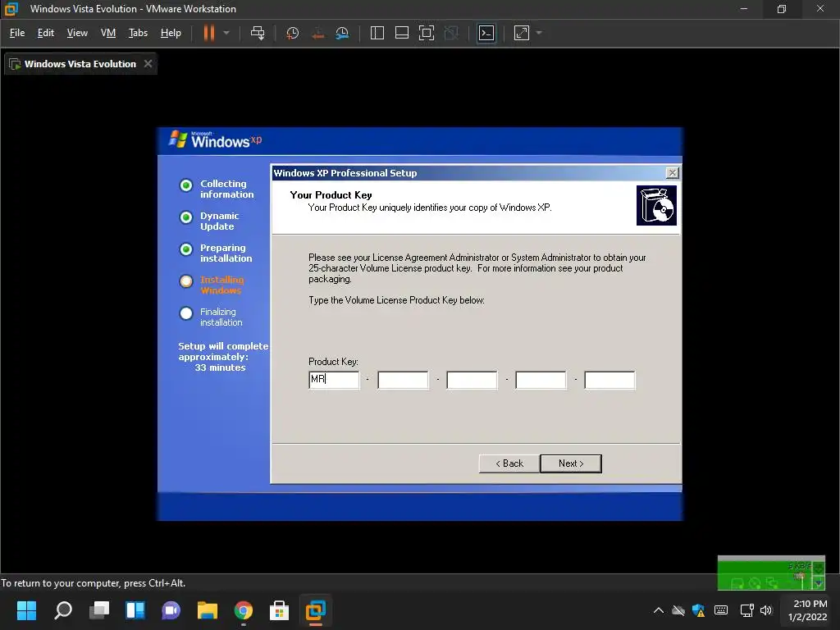The width and height of the screenshot is (840, 630).
Task: Open Task View on the taskbar
Action: [99, 610]
